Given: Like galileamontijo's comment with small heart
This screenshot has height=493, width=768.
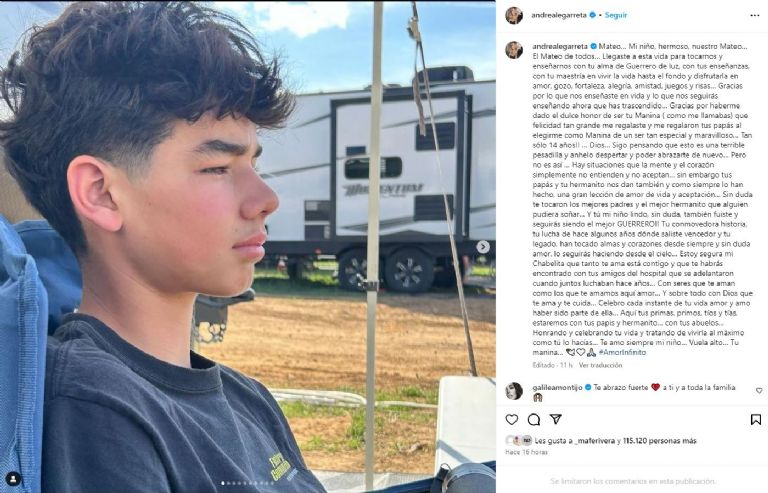Looking at the screenshot, I should tap(759, 391).
